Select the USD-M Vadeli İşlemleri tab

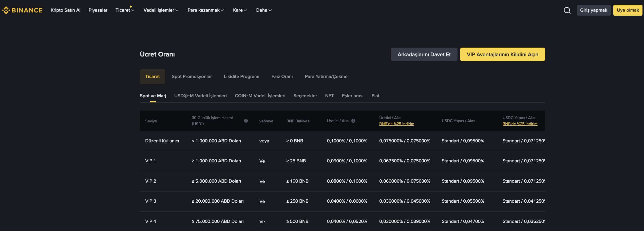[x=200, y=95]
